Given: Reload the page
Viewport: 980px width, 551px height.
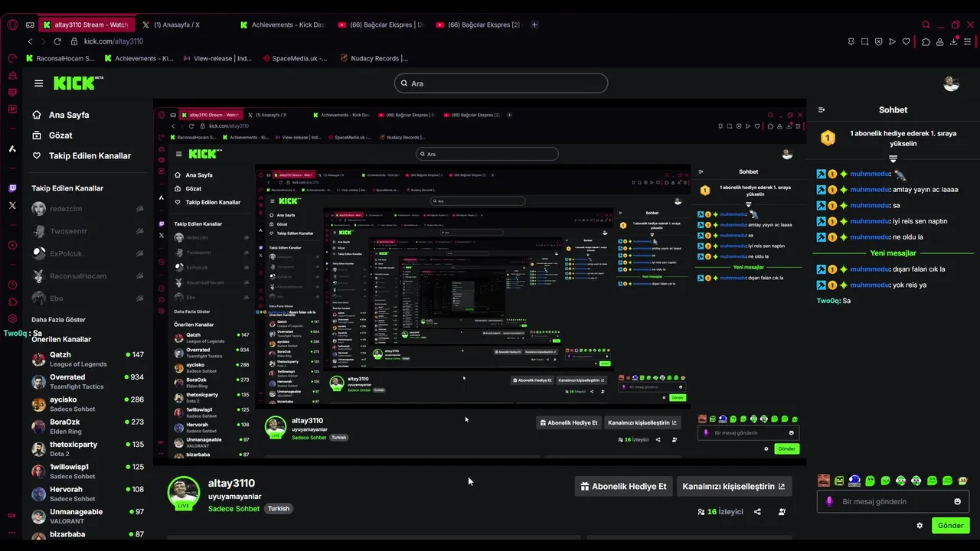Looking at the screenshot, I should (x=57, y=41).
